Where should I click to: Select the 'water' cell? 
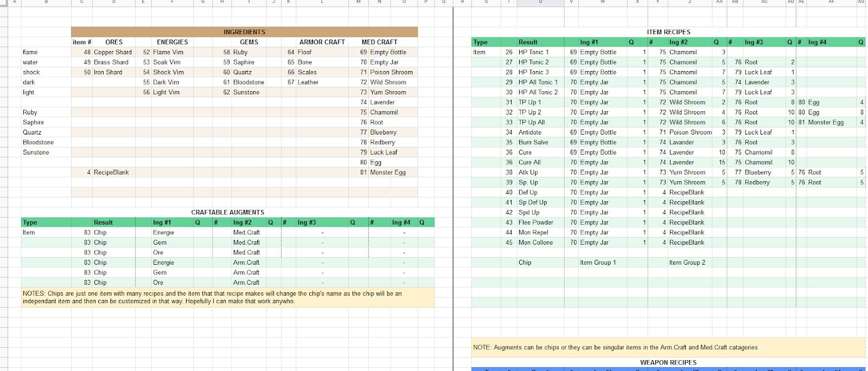tap(46, 62)
